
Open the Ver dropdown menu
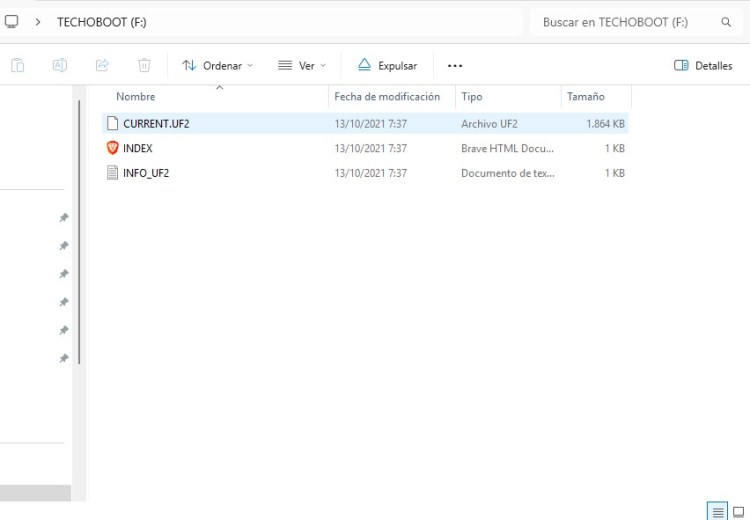[302, 65]
